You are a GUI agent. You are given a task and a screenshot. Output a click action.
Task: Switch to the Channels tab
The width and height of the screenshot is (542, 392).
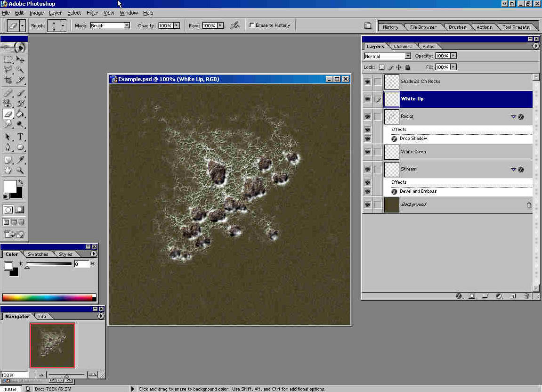(x=403, y=47)
